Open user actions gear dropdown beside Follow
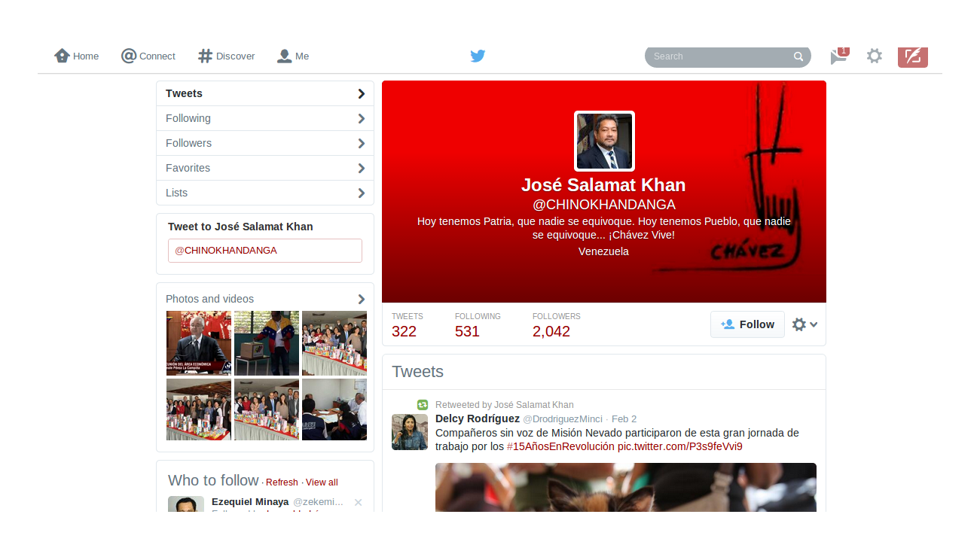This screenshot has height=560, width=980. coord(804,324)
